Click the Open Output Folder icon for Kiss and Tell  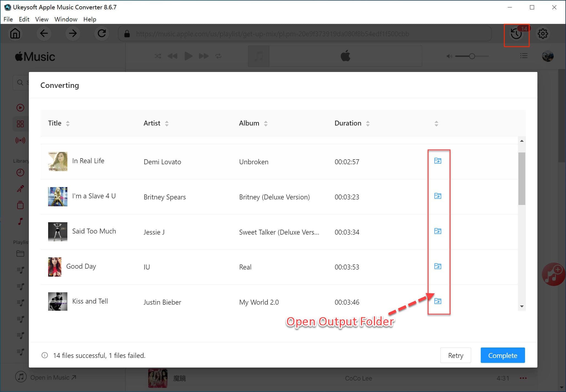pyautogui.click(x=438, y=301)
